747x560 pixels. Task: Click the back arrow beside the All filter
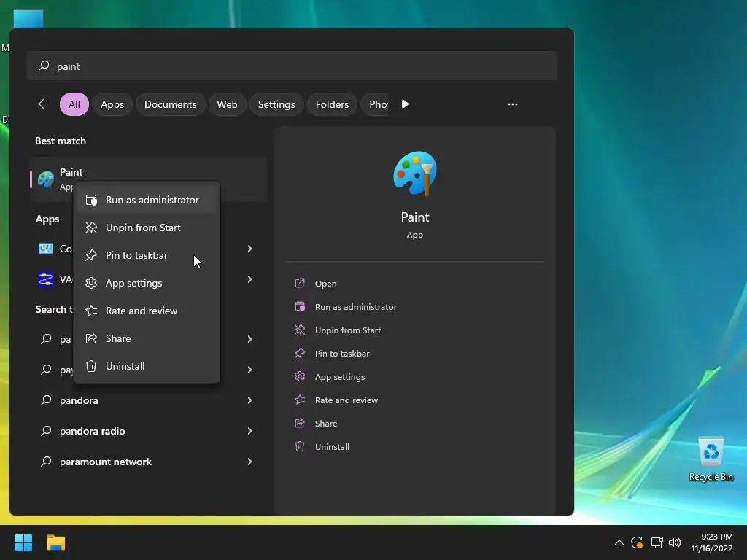[x=44, y=104]
